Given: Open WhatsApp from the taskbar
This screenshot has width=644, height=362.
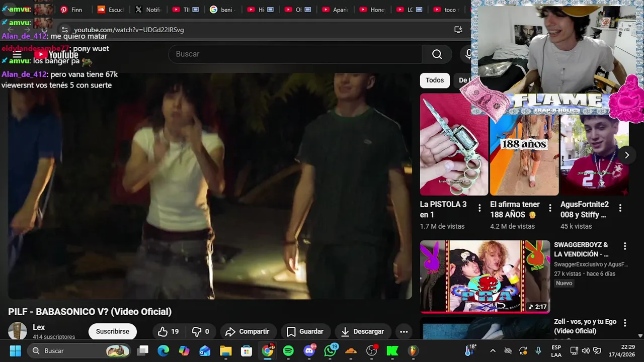Looking at the screenshot, I should tap(330, 350).
